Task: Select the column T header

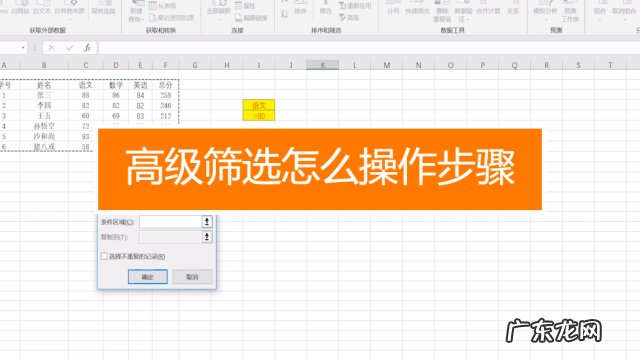Action: point(610,65)
